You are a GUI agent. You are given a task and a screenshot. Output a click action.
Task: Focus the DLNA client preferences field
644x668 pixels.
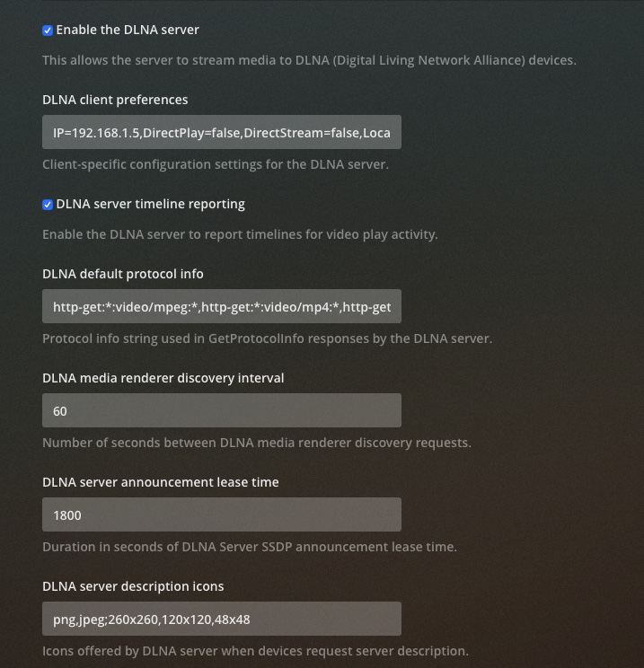tap(221, 133)
